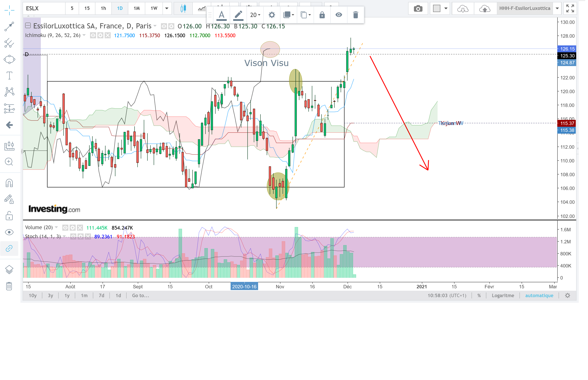Open Volume indicator settings gear
The height and width of the screenshot is (380, 588).
point(72,227)
